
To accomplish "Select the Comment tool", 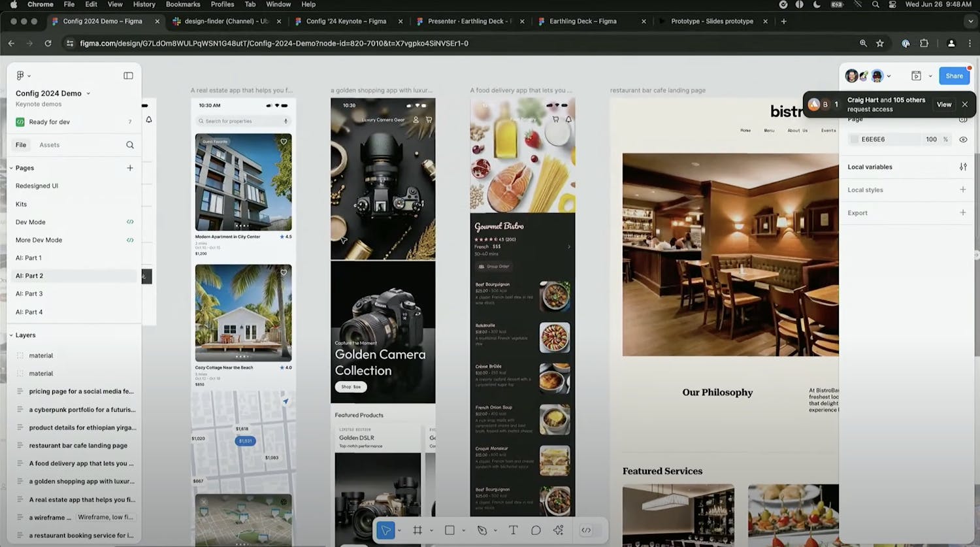I will [536, 530].
